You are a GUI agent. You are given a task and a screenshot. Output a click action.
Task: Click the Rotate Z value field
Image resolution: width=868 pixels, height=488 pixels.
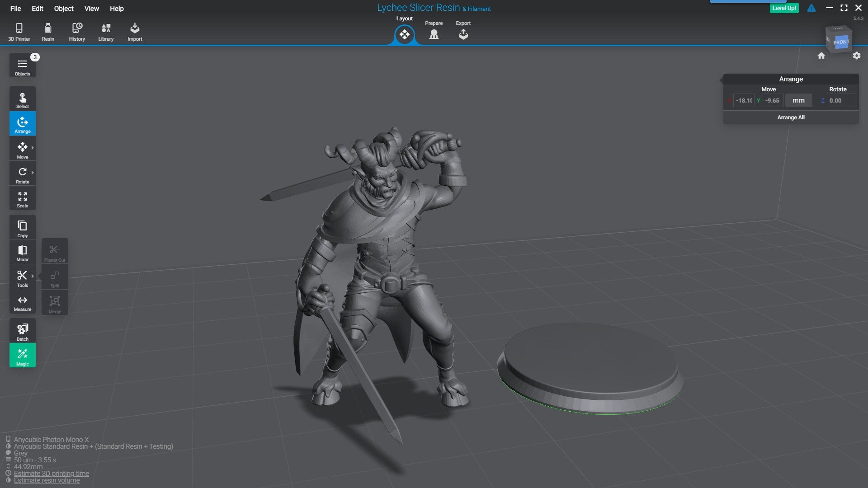[841, 100]
